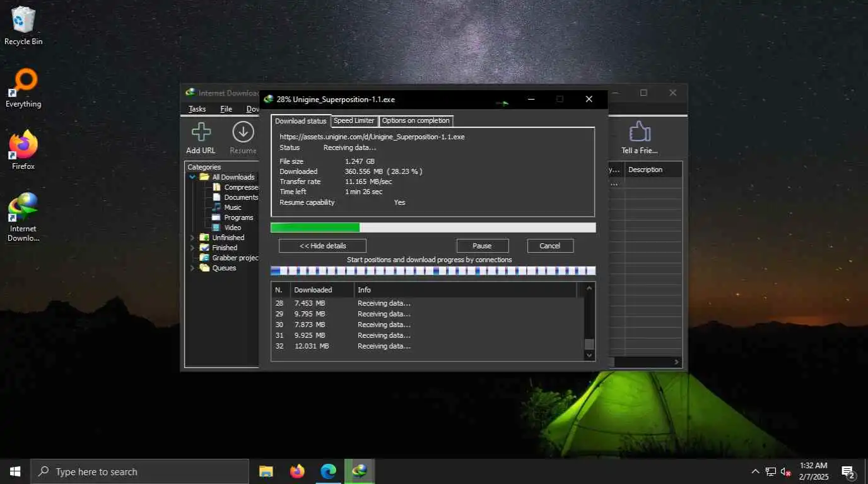Click the Description column header
The width and height of the screenshot is (868, 484).
point(654,170)
